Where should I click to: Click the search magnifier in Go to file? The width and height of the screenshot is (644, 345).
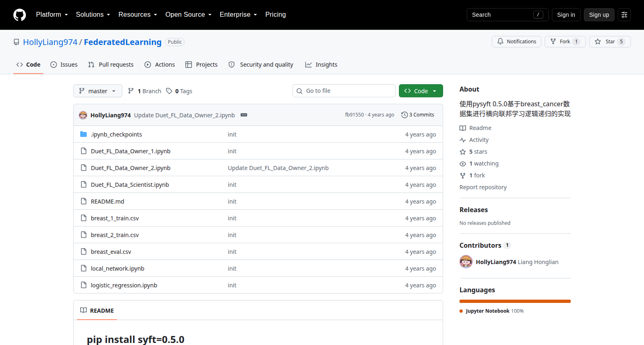(299, 91)
